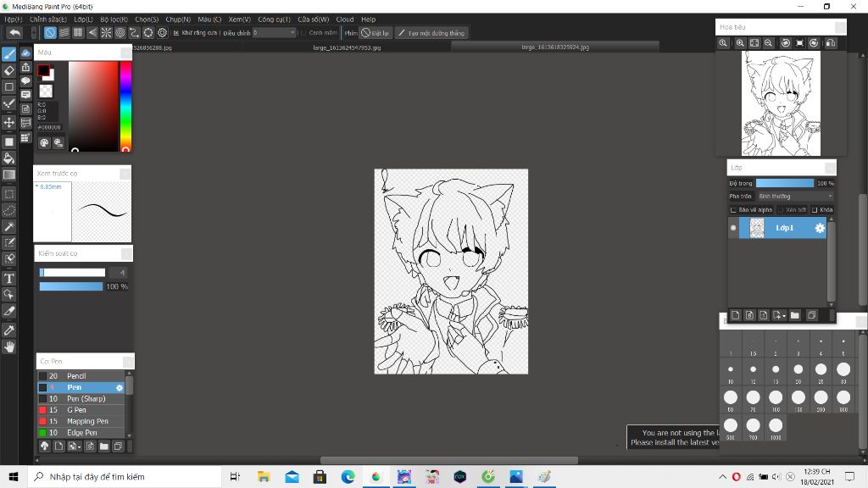Expand the add special layer dropdown

tap(779, 315)
